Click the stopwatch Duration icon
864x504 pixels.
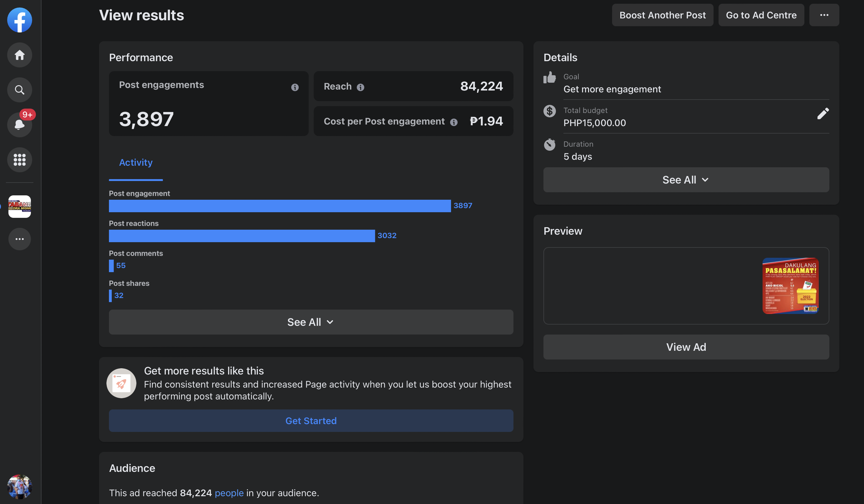(x=550, y=145)
